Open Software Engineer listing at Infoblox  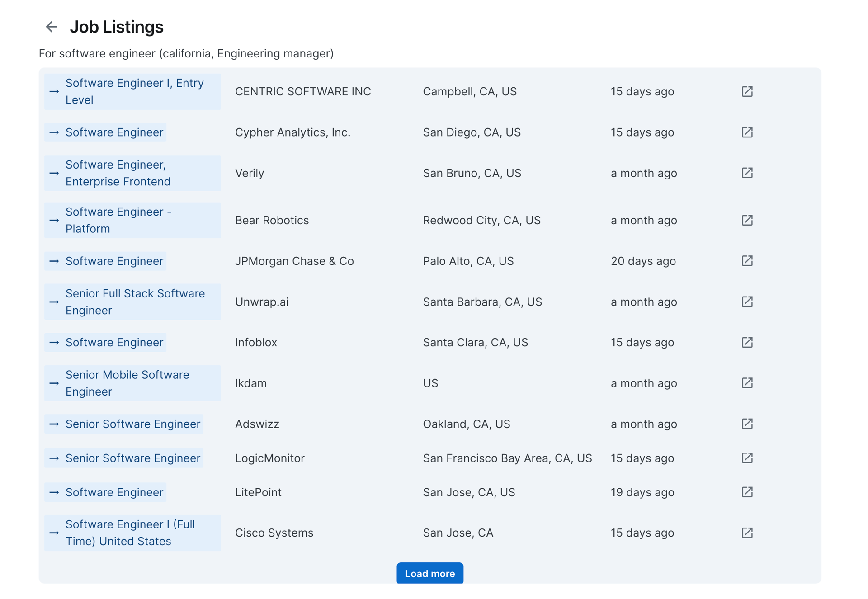pos(105,342)
